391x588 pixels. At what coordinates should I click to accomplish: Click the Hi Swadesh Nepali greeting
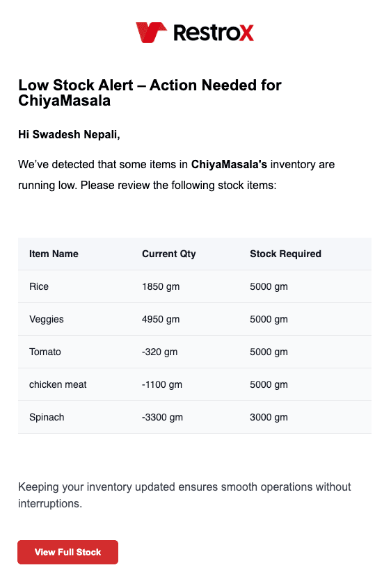(69, 134)
